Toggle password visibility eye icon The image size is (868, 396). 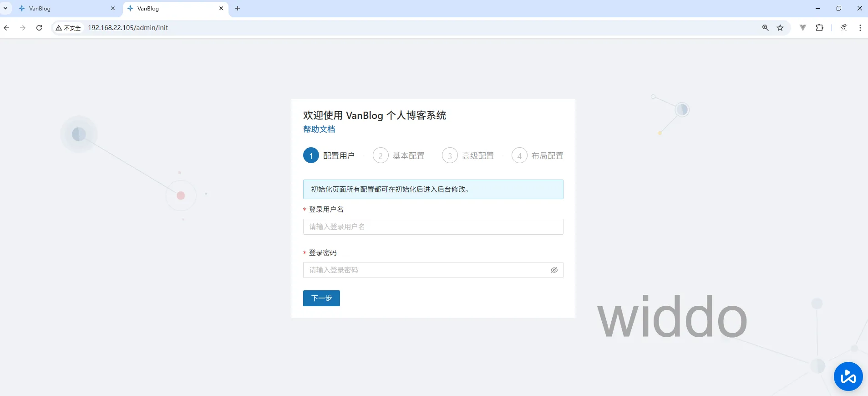(554, 270)
